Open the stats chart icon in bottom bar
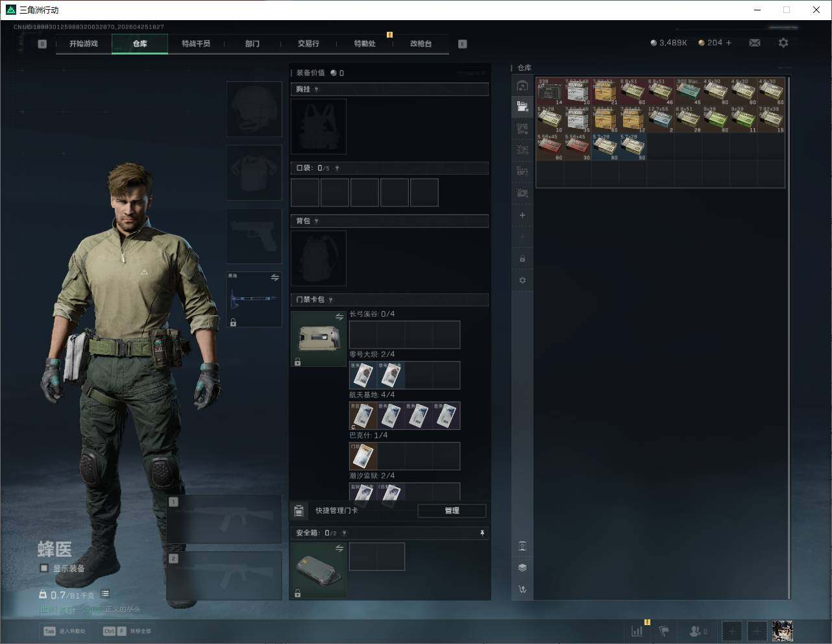Viewport: 832px width, 644px height. [637, 631]
